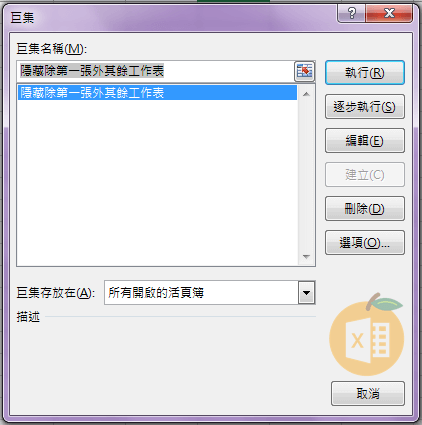Delete the macro using 刪除(D)

[x=365, y=209]
